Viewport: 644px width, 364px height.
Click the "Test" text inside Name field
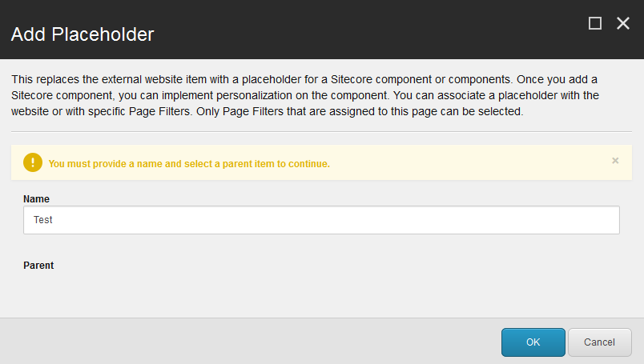tap(43, 220)
